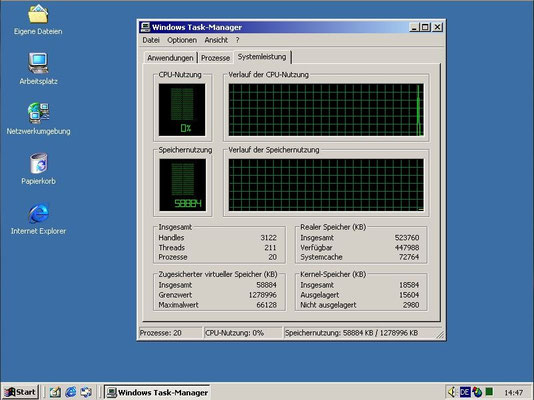This screenshot has width=534, height=400.
Task: Open the Eigene Dateien desktop folder icon
Action: (x=38, y=14)
